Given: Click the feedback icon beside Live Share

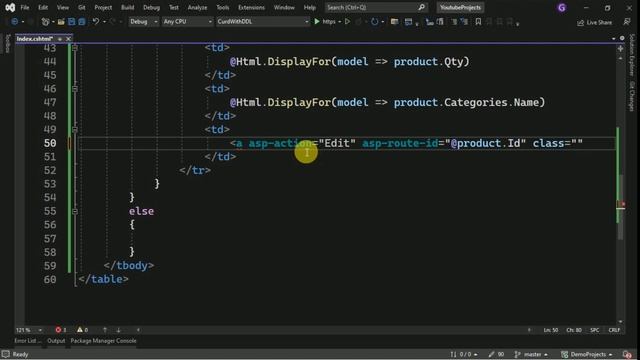Looking at the screenshot, I should pos(627,22).
